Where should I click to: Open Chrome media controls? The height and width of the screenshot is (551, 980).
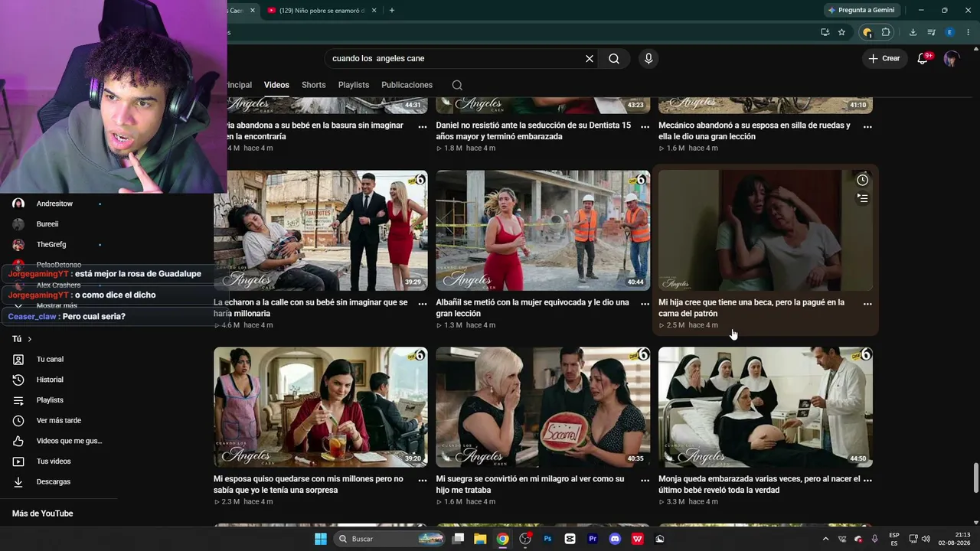click(931, 32)
